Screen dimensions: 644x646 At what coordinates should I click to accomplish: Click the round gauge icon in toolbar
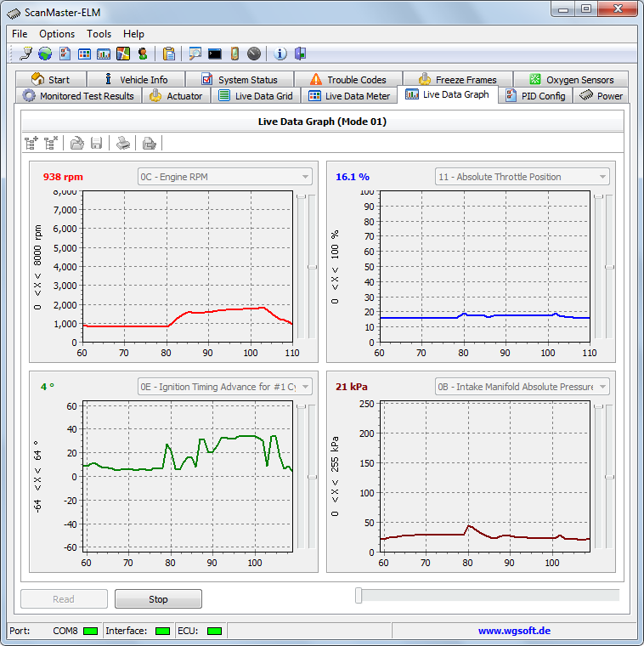[x=254, y=54]
